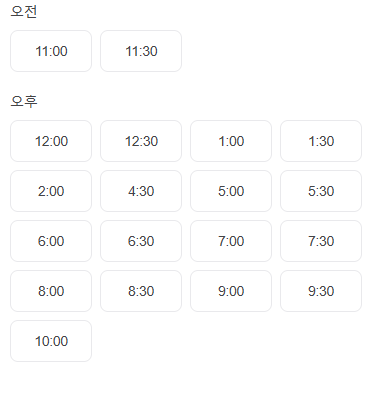This screenshot has width=371, height=393.
Task: Select the 10:00 night time slot
Action: pyautogui.click(x=51, y=341)
